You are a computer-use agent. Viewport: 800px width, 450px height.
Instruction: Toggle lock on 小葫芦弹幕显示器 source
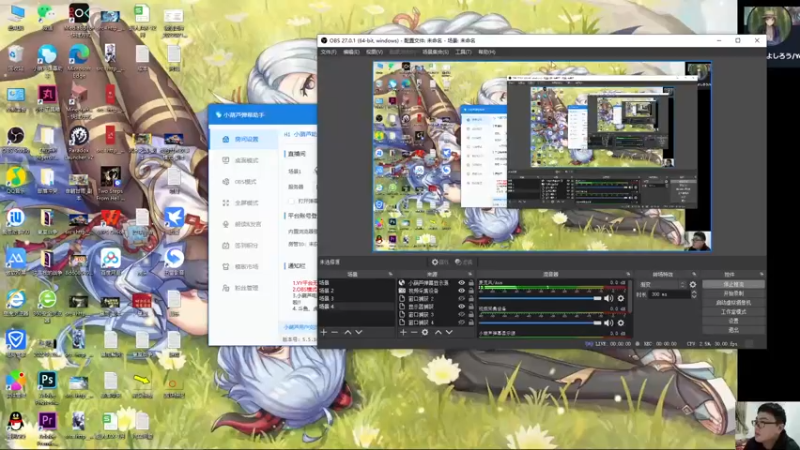[471, 283]
